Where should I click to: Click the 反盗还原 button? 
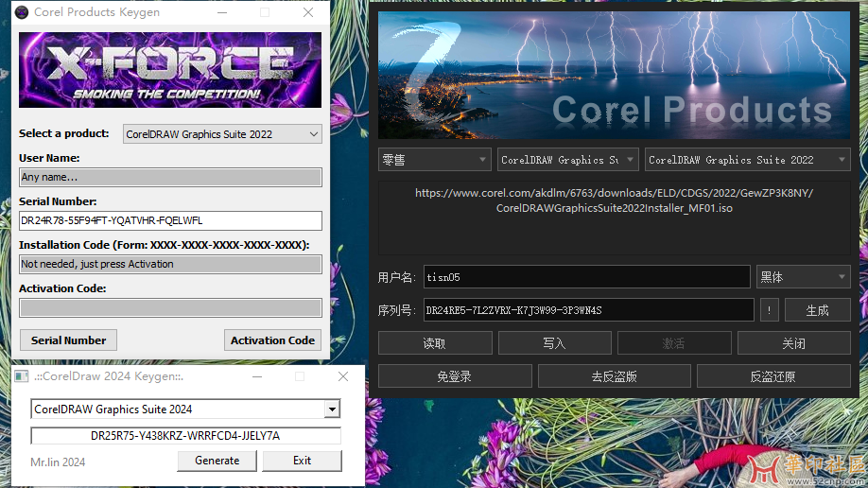point(773,376)
